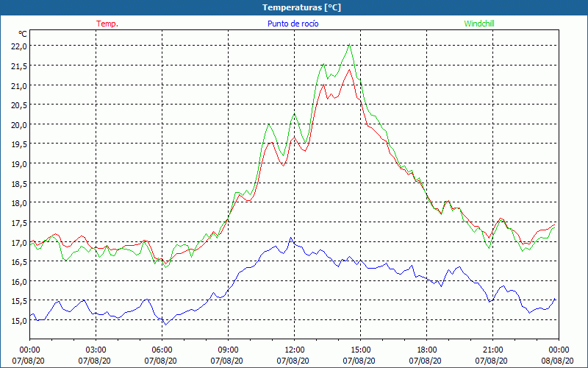Click the Temp. legend label
The width and height of the screenshot is (588, 368).
click(x=107, y=24)
